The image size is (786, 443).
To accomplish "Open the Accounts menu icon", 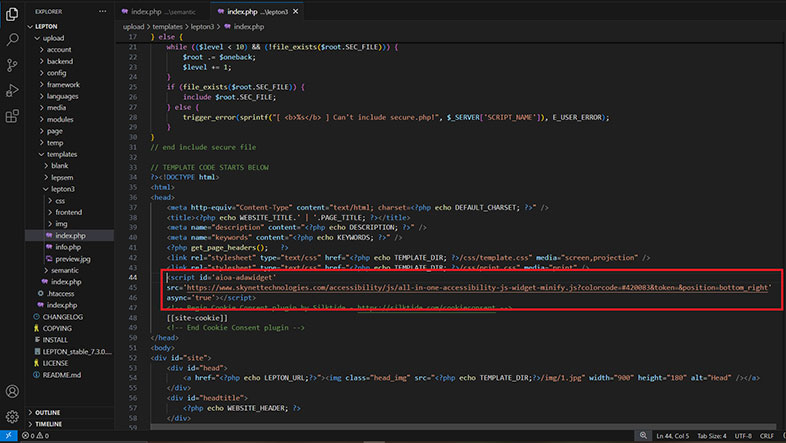I will coord(12,391).
